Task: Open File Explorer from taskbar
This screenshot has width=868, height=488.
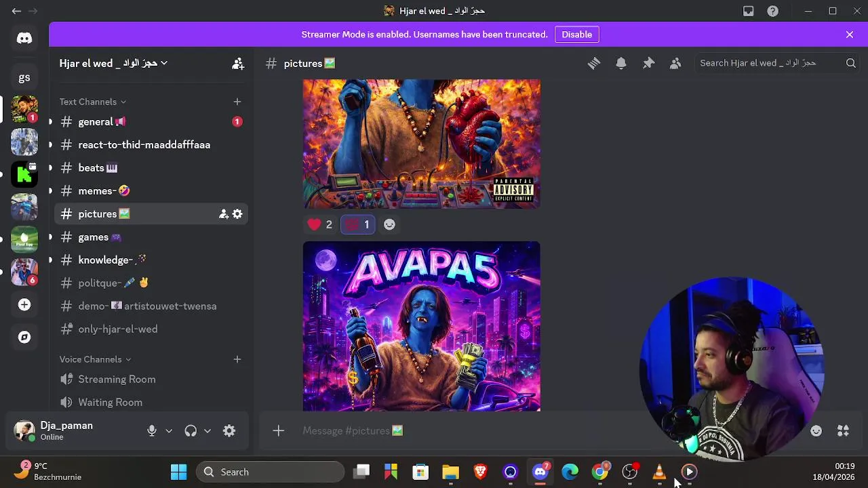Action: (x=450, y=472)
